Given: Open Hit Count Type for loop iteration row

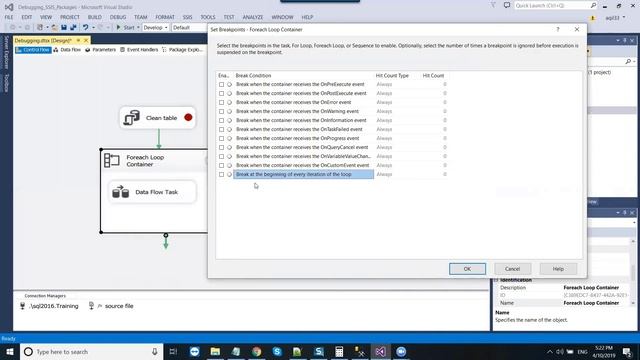Looking at the screenshot, I should click(x=384, y=174).
